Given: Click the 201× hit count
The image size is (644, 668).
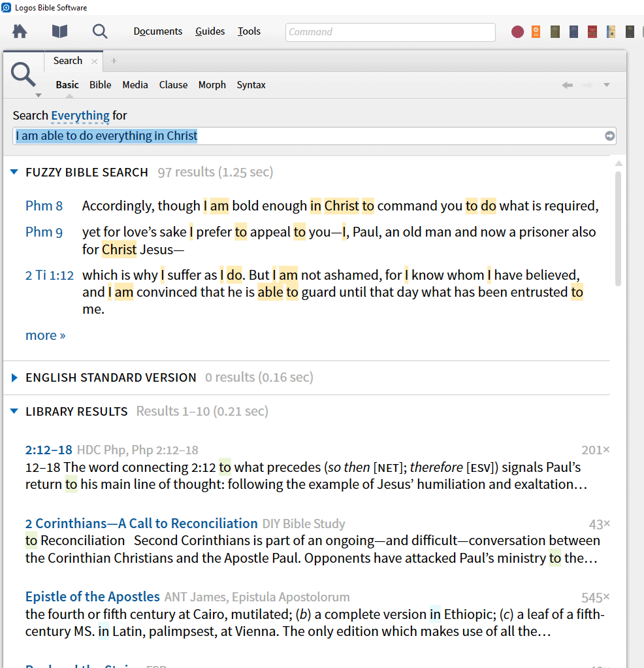Looking at the screenshot, I should [596, 450].
